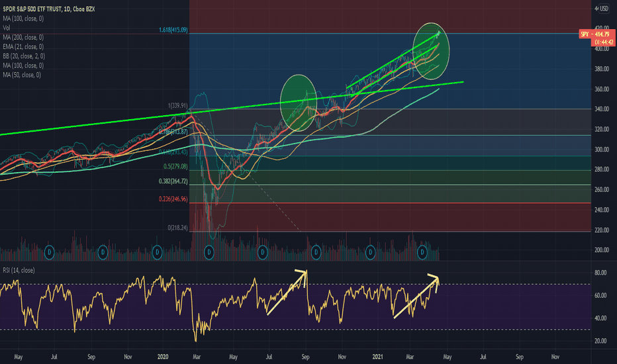Select the EMA (21, close, 0) legend
Screen dimensions: 617x364
tap(23, 47)
